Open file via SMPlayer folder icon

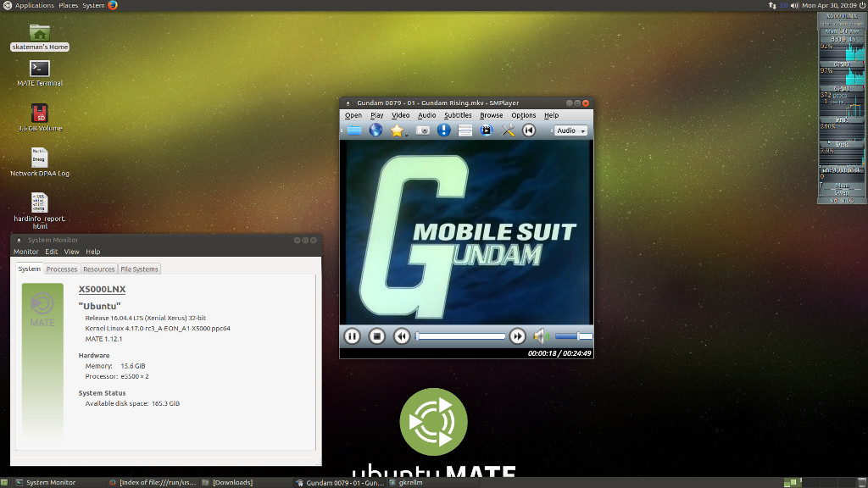tap(354, 130)
